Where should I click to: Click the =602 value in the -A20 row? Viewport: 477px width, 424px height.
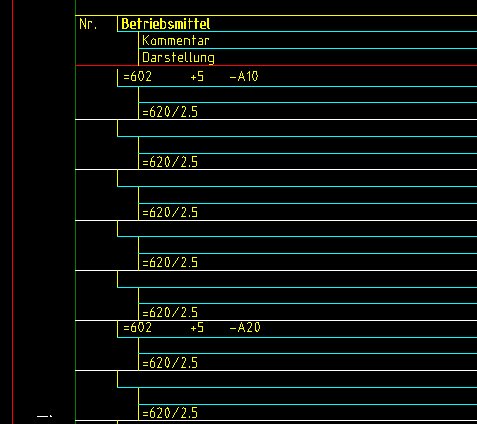(x=137, y=327)
